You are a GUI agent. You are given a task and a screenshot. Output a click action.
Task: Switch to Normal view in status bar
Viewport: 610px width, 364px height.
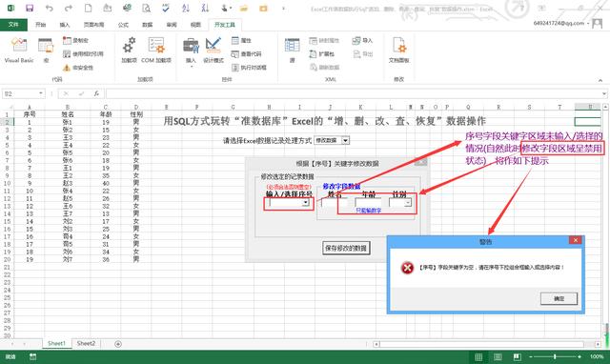478,357
